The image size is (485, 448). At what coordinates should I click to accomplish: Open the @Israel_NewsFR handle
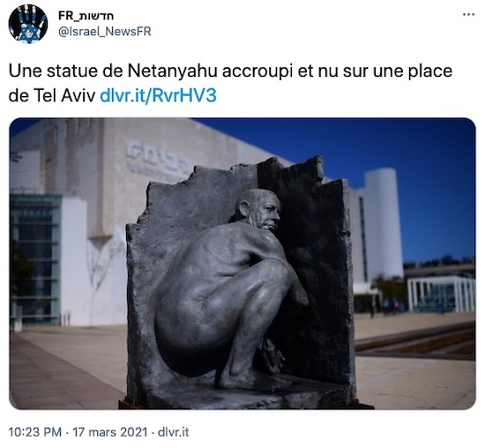105,32
